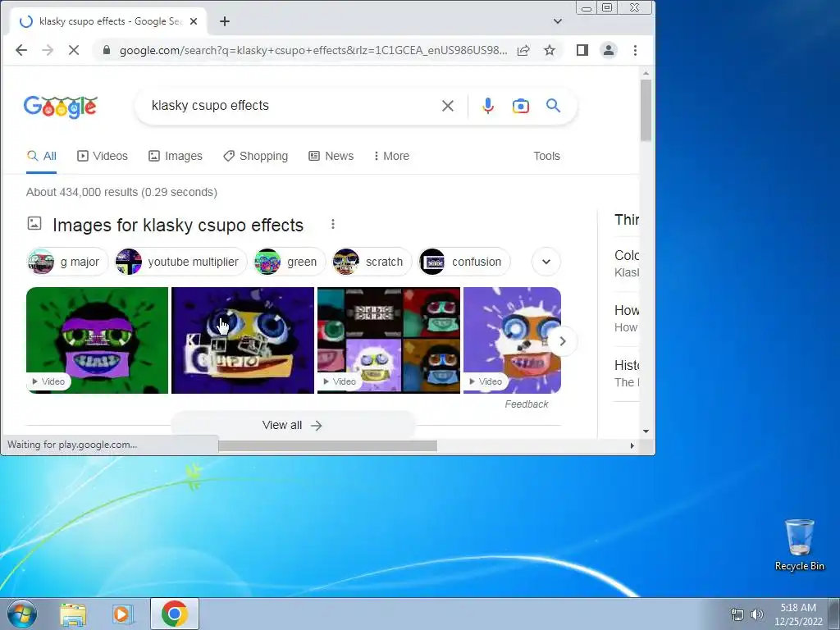
Task: Share this page icon in address bar
Action: point(523,50)
